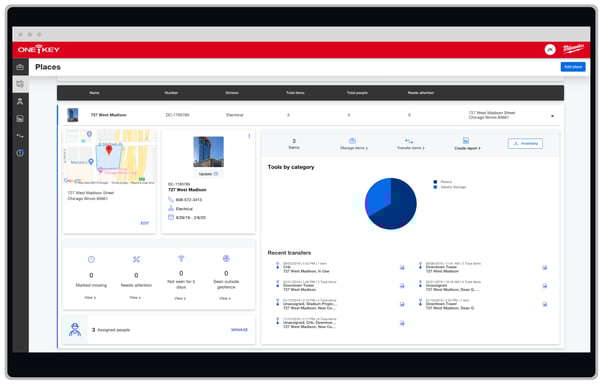Click the Manage items briefcase icon
The image size is (600, 384).
pos(352,141)
